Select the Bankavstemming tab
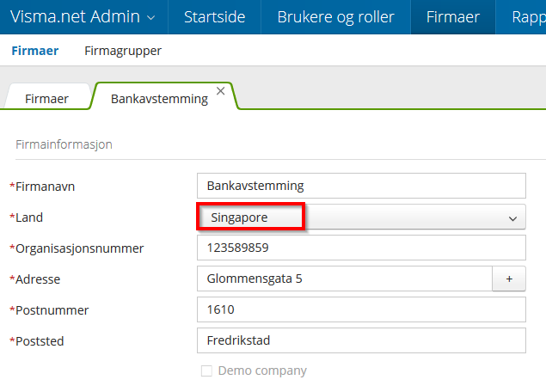Viewport: 546px width, 392px height. click(159, 98)
